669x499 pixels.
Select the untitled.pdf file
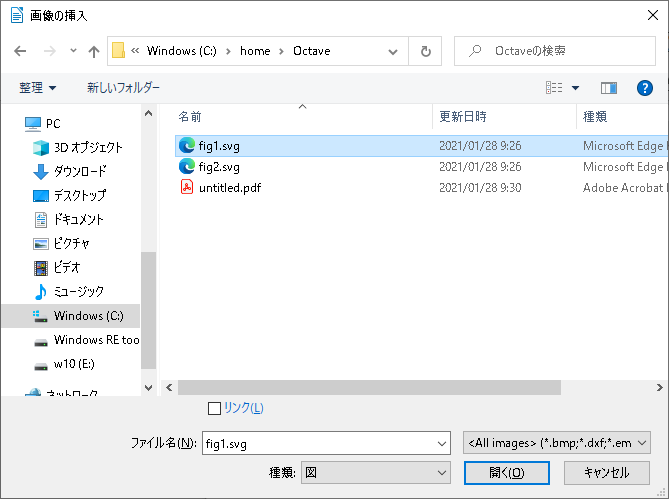pyautogui.click(x=229, y=187)
